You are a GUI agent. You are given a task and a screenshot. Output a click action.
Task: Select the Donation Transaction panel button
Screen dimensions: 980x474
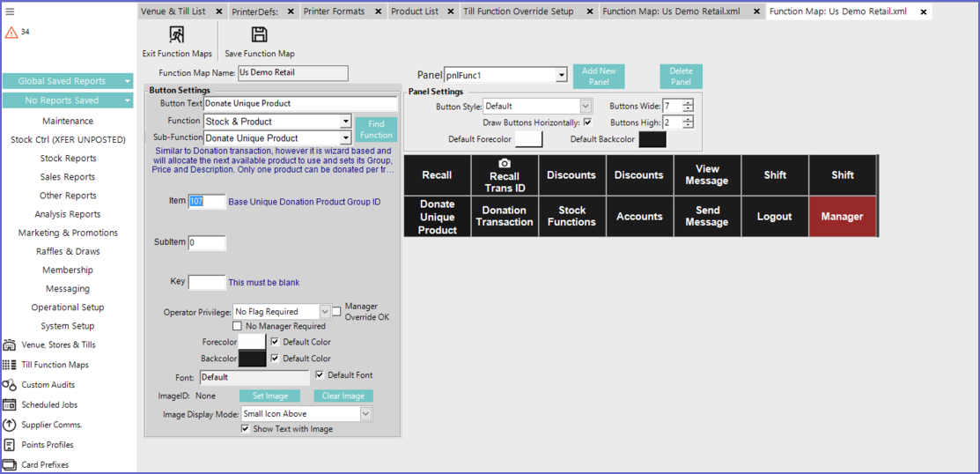click(x=504, y=217)
